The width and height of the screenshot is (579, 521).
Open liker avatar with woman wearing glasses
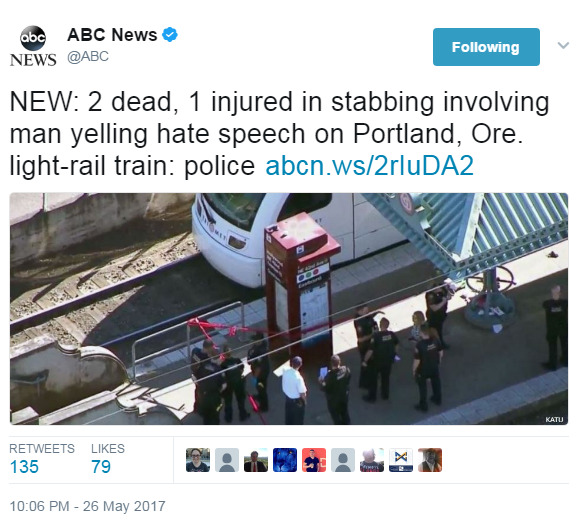(x=198, y=460)
